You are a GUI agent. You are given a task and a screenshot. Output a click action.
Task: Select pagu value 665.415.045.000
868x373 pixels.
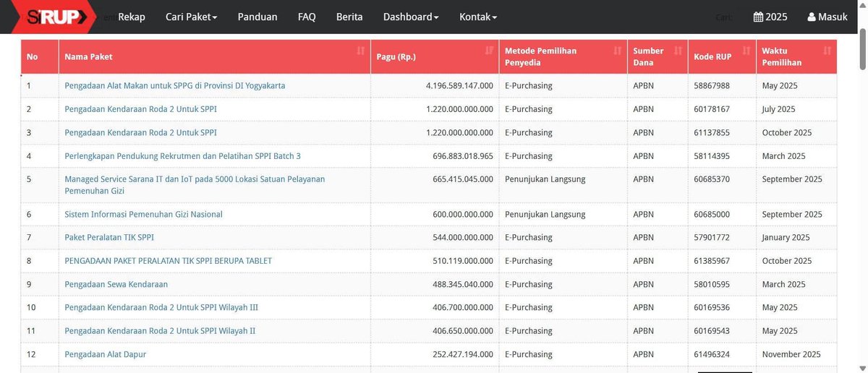tap(463, 179)
